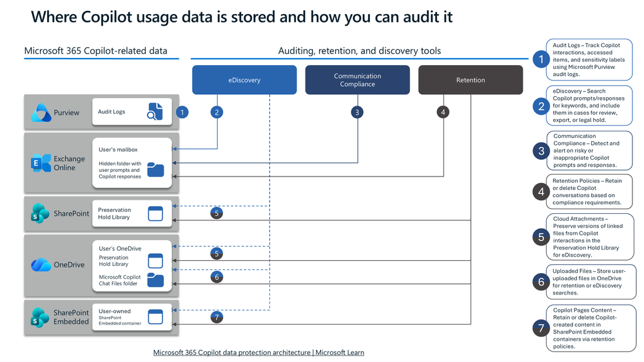Image resolution: width=644 pixels, height=362 pixels.
Task: Click the Purview logo icon
Action: click(41, 113)
